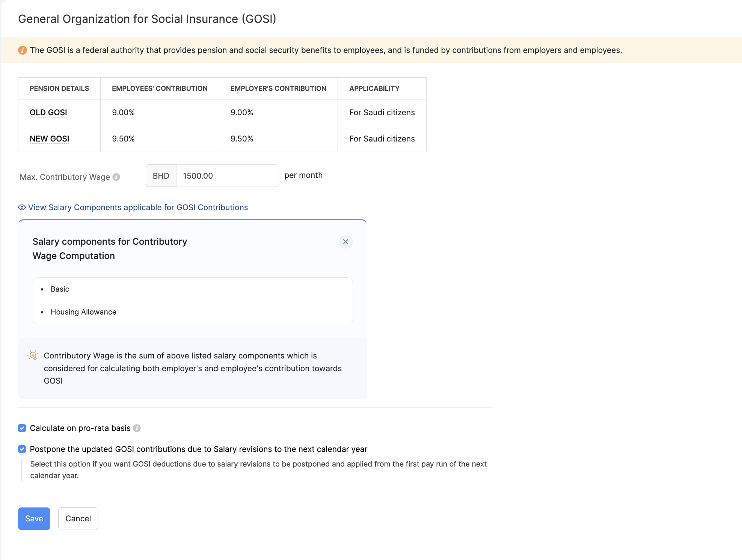Image resolution: width=742 pixels, height=560 pixels.
Task: Click pro-rata basis info icon
Action: click(137, 428)
